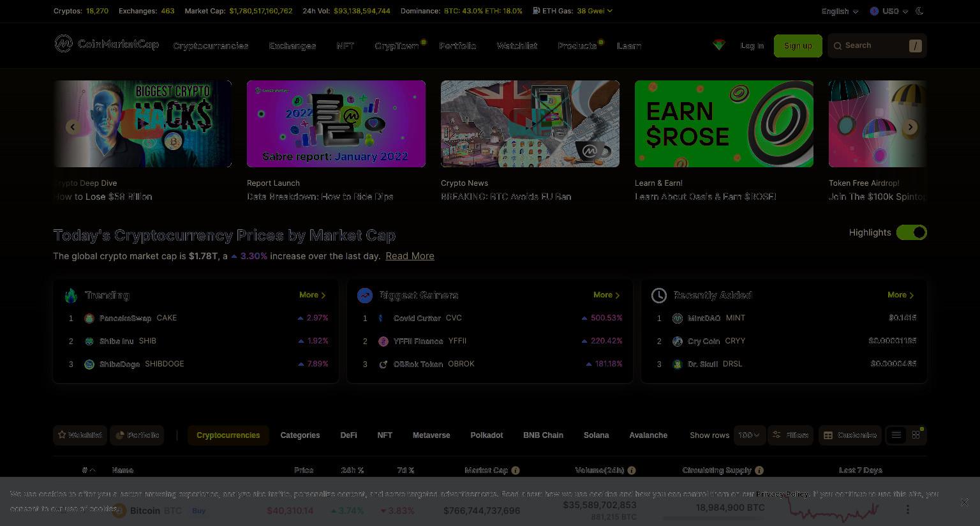Screen dimensions: 980x526
Task: Click the Recently Added clock icon
Action: tap(659, 296)
